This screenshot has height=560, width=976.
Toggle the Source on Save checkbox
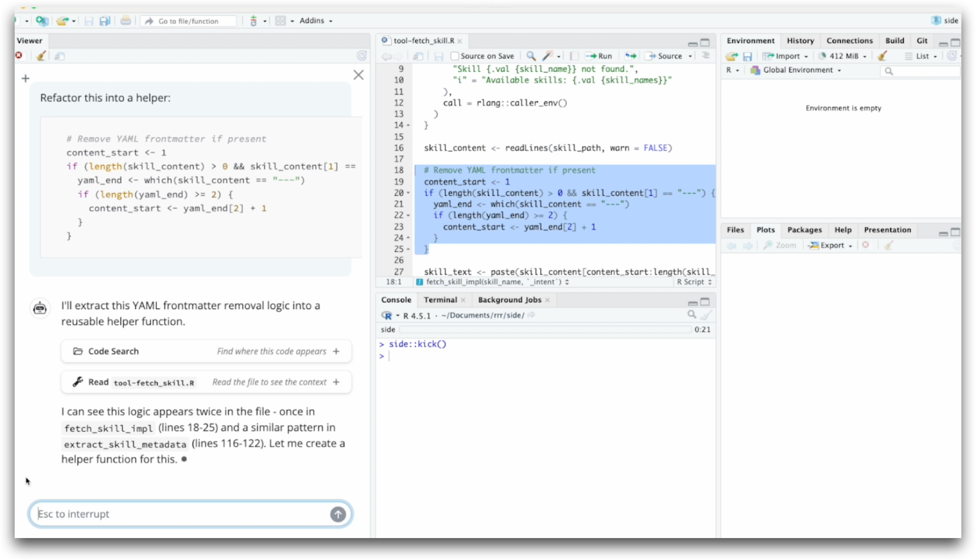pos(454,56)
